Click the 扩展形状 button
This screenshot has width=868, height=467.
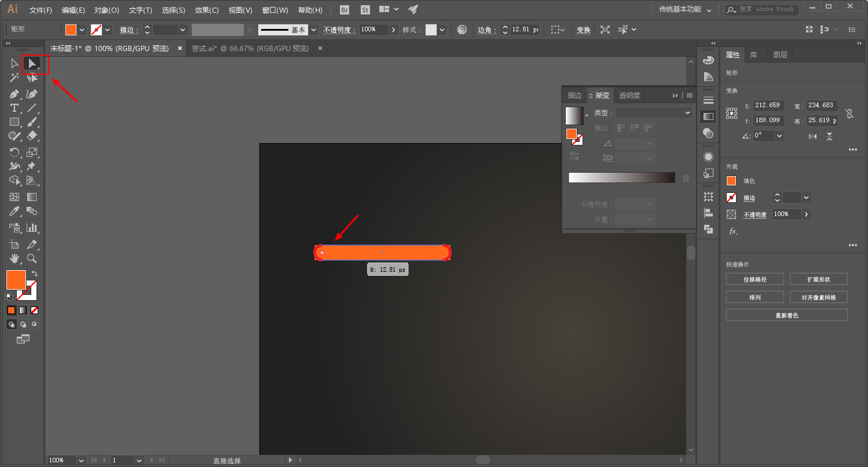819,279
